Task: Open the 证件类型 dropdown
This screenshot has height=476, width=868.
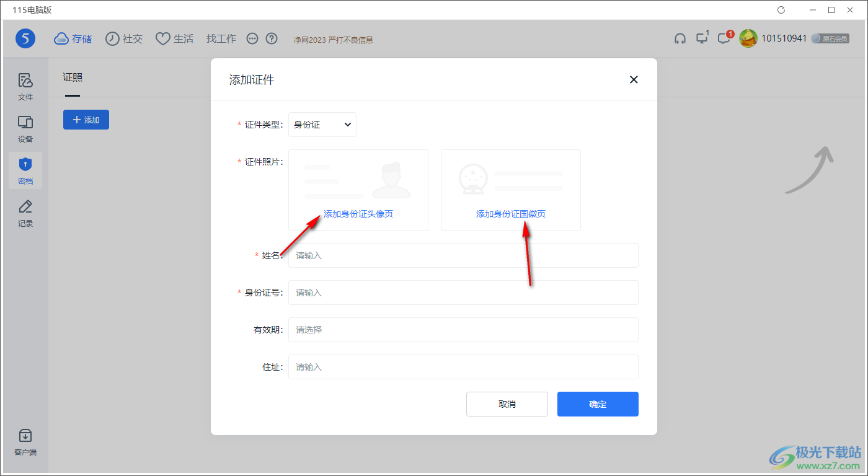Action: (322, 125)
